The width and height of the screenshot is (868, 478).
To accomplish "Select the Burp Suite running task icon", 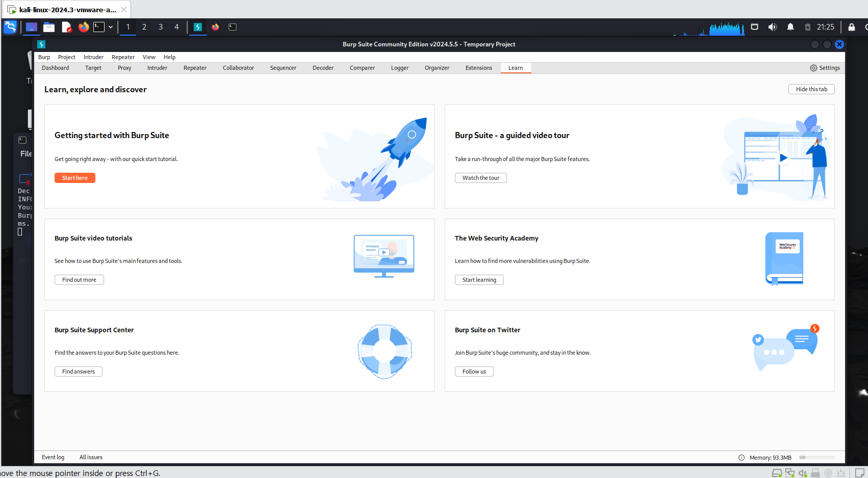I will 198,27.
